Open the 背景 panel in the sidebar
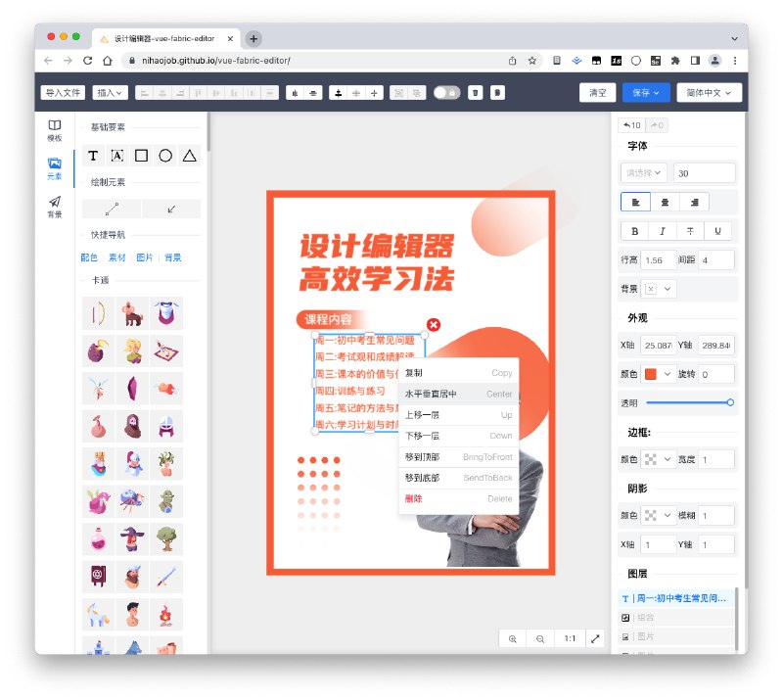This screenshot has width=783, height=700. [x=55, y=206]
